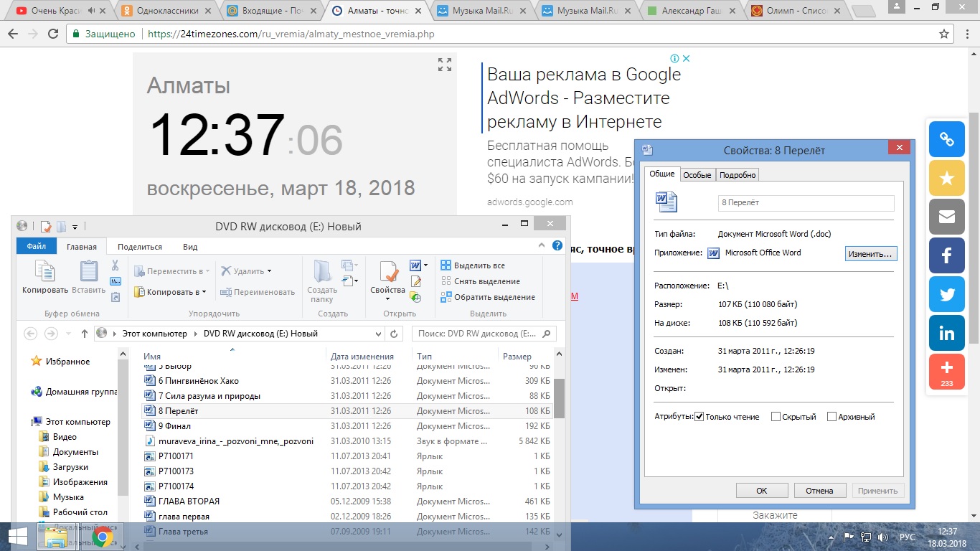The image size is (980, 551).
Task: Click the yellow star bookmark share icon
Action: coord(947,178)
